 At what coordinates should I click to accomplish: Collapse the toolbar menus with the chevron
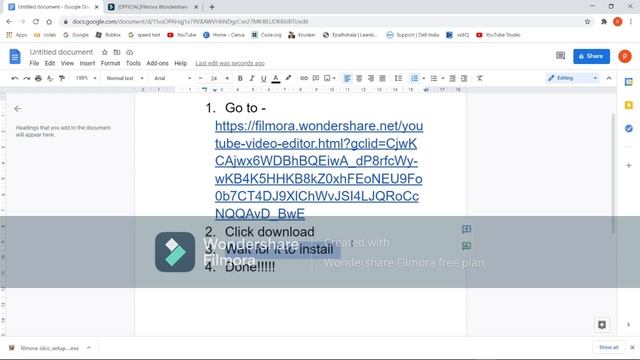click(x=609, y=78)
